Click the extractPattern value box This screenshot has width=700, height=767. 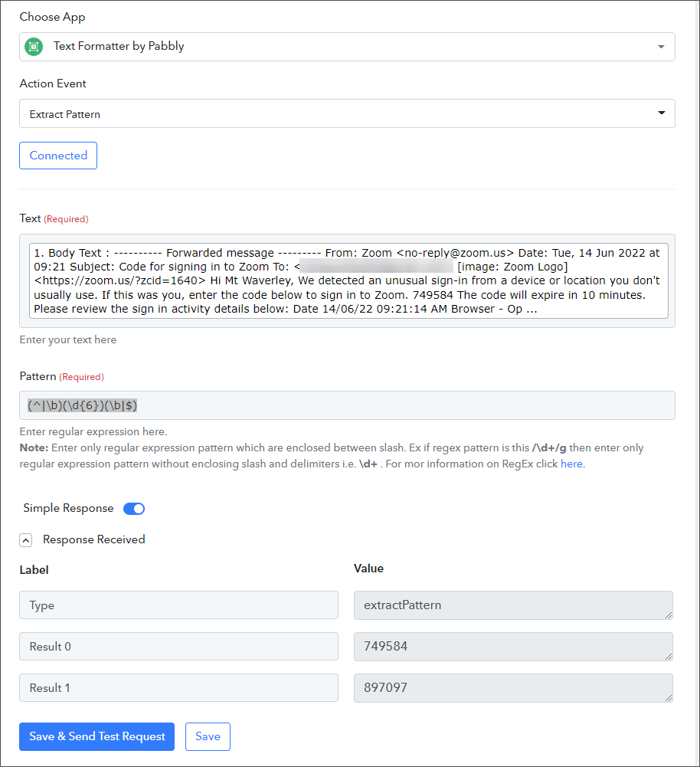coord(513,605)
